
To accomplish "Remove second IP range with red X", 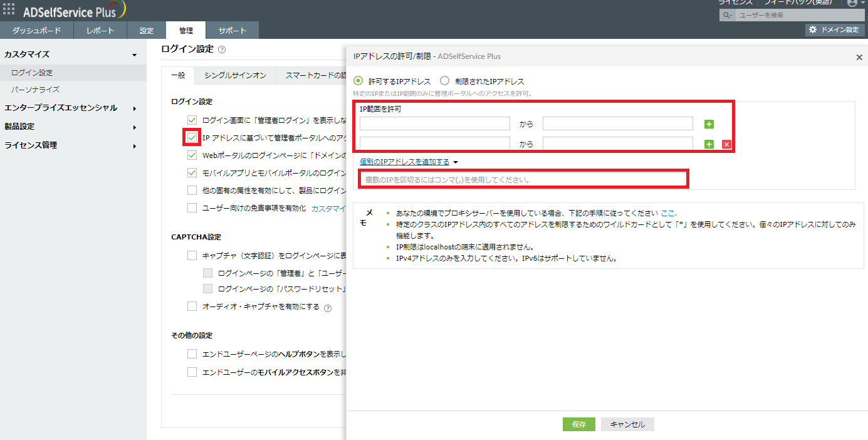I will [726, 144].
